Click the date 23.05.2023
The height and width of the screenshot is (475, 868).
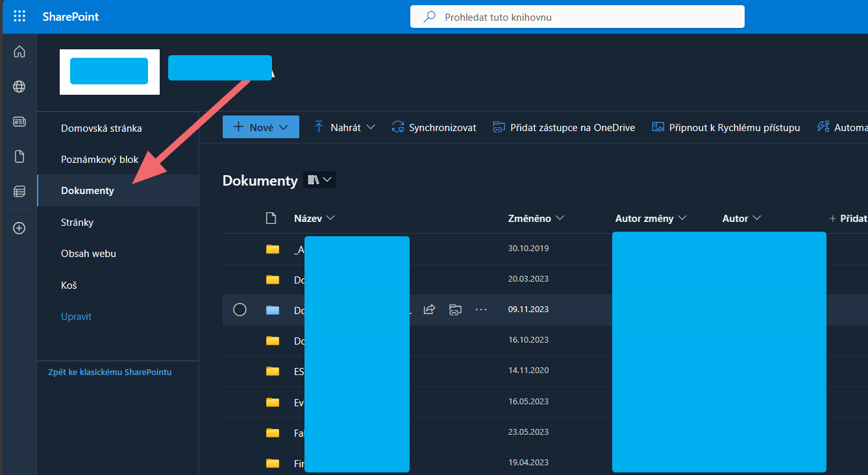pos(528,432)
